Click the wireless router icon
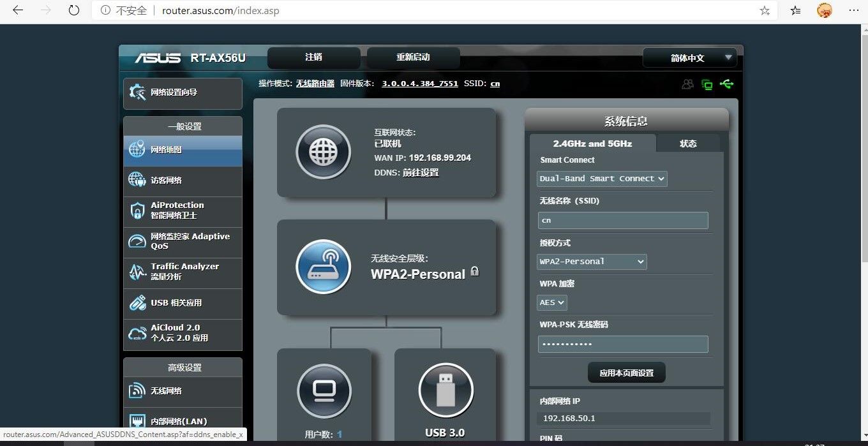 [x=323, y=267]
